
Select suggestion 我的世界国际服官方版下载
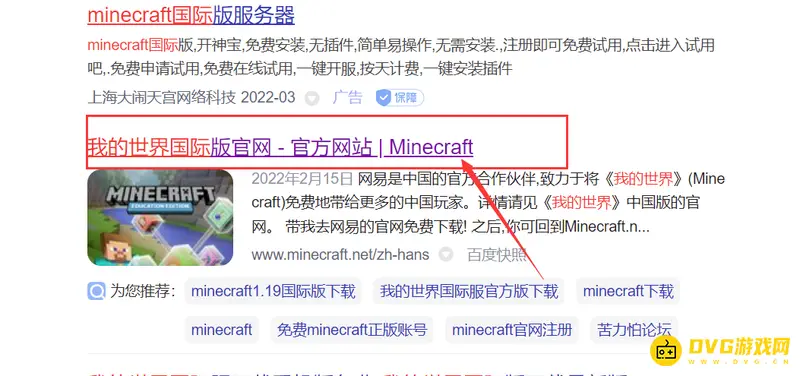(x=469, y=291)
